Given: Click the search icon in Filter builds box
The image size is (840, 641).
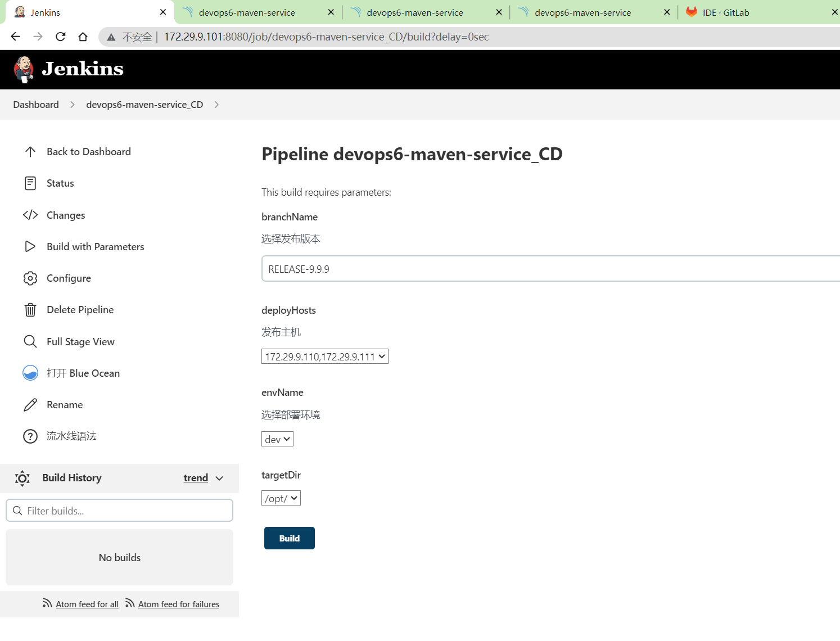Looking at the screenshot, I should coord(17,511).
